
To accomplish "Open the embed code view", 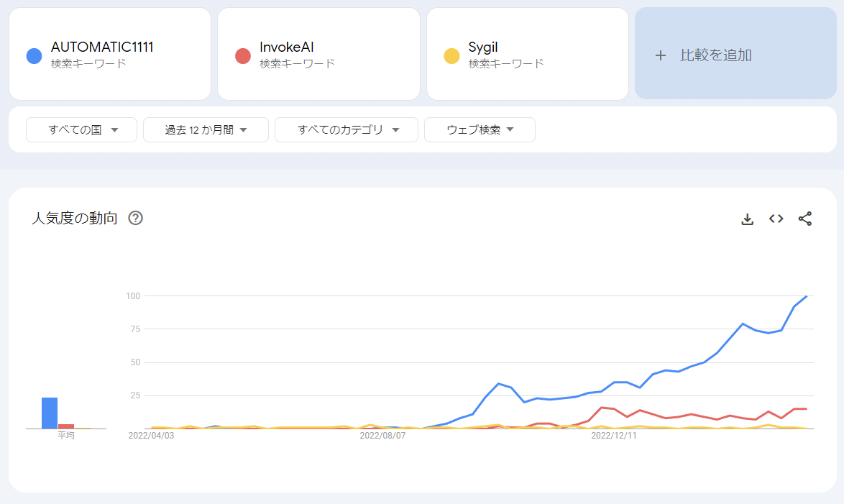I will (776, 219).
